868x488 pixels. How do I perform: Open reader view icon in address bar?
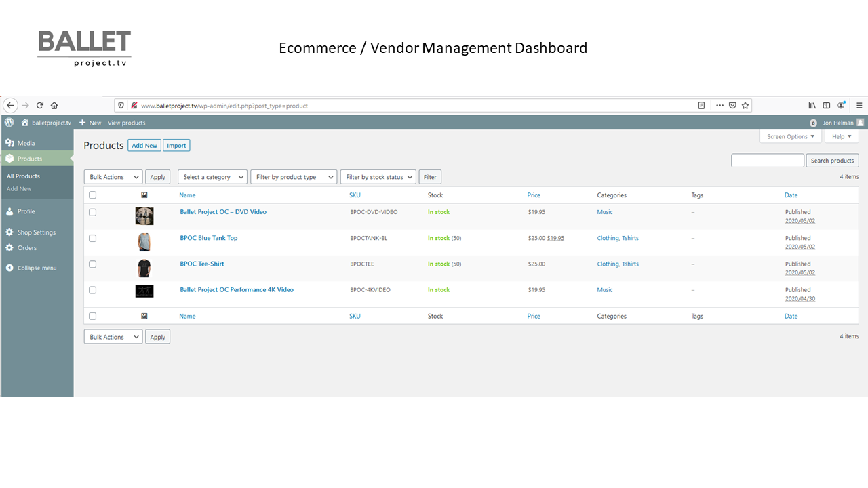click(x=701, y=106)
